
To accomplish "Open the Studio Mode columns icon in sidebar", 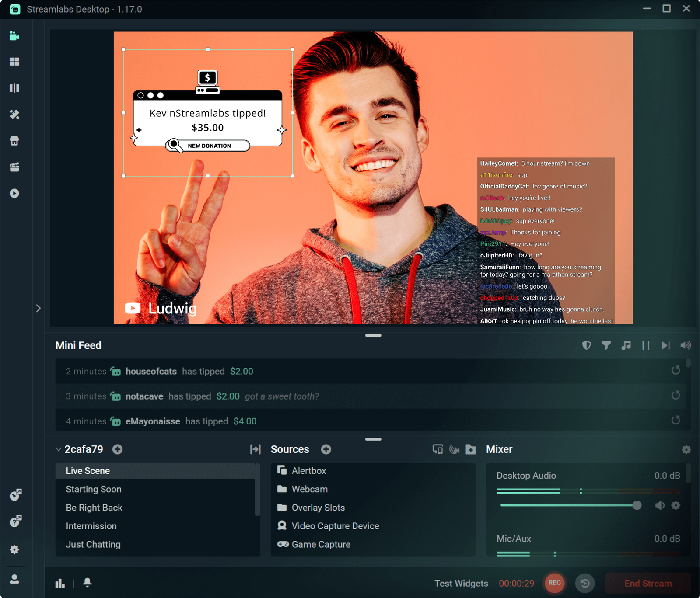I will [14, 88].
